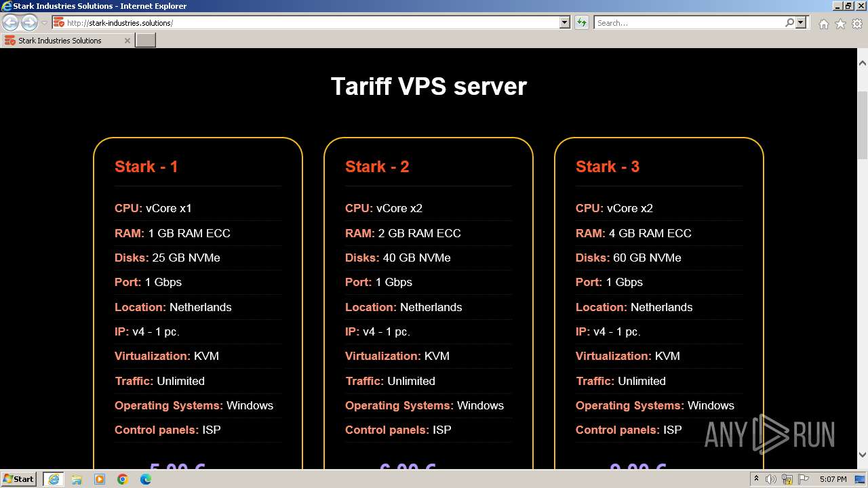Viewport: 868px width, 488px height.
Task: Open a new blank tab
Action: tap(146, 41)
